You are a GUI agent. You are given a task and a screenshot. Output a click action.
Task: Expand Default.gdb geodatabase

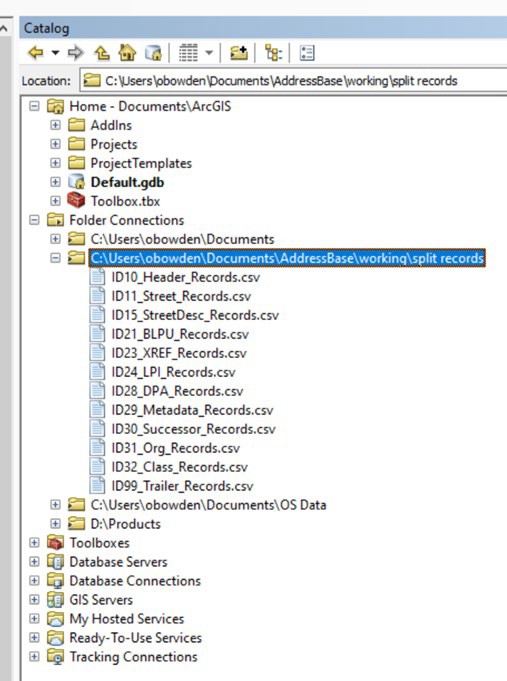[55, 182]
